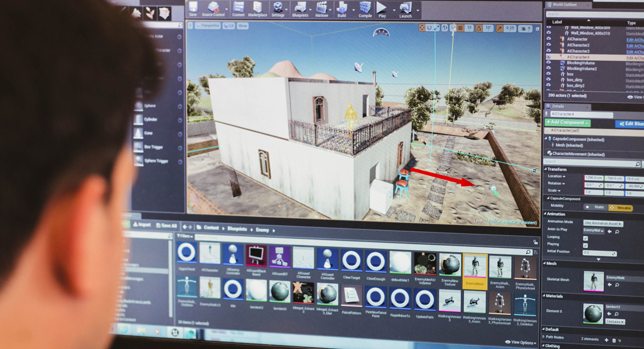644x349 pixels.
Task: Click the Add Component button
Action: (x=568, y=123)
